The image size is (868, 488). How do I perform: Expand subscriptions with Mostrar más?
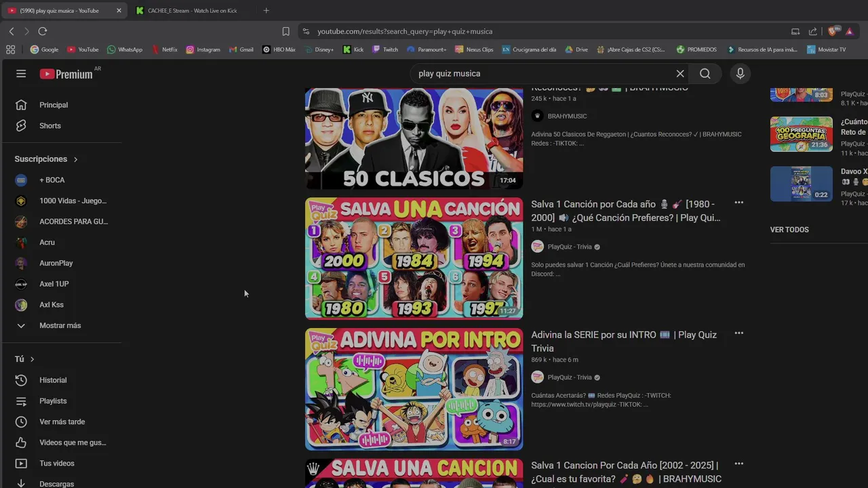pyautogui.click(x=61, y=325)
